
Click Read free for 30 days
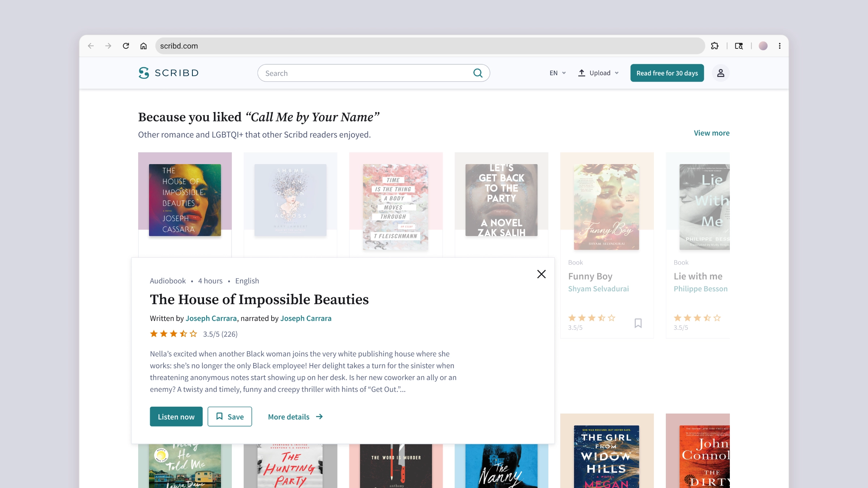(667, 73)
